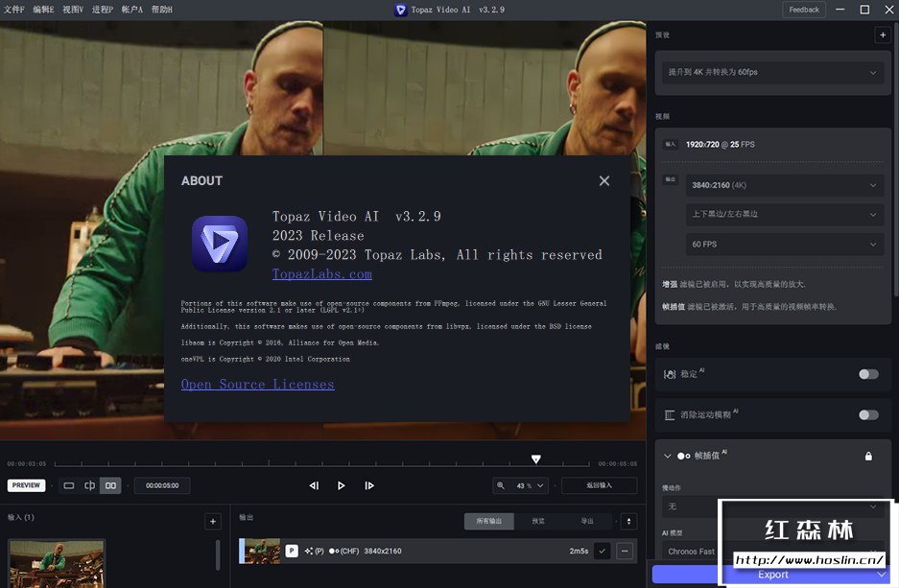Click the Topaz Video AI title bar icon

pyautogui.click(x=400, y=10)
